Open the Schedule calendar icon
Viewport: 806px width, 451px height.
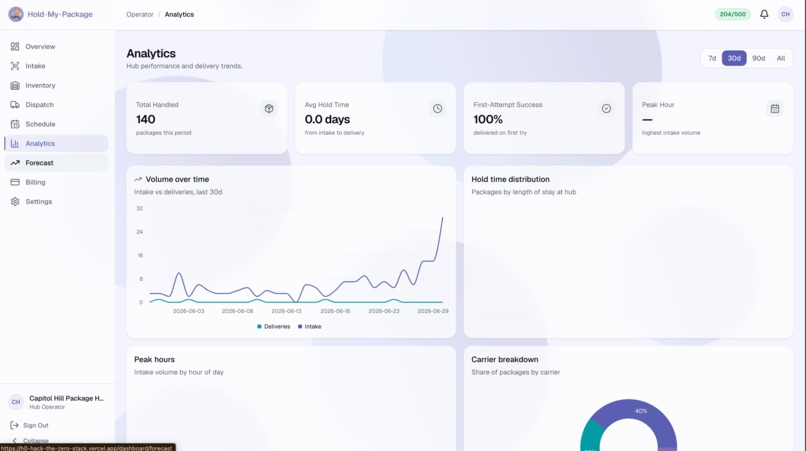[x=15, y=124]
